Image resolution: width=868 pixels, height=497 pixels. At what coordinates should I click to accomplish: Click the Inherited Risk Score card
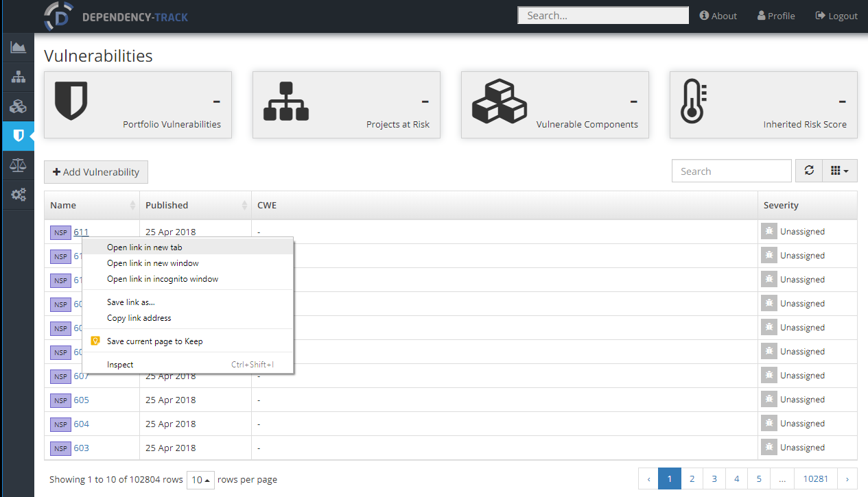click(x=764, y=105)
